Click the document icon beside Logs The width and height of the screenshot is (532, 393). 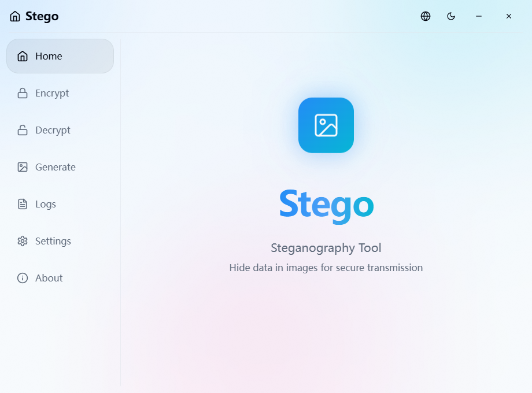point(23,204)
